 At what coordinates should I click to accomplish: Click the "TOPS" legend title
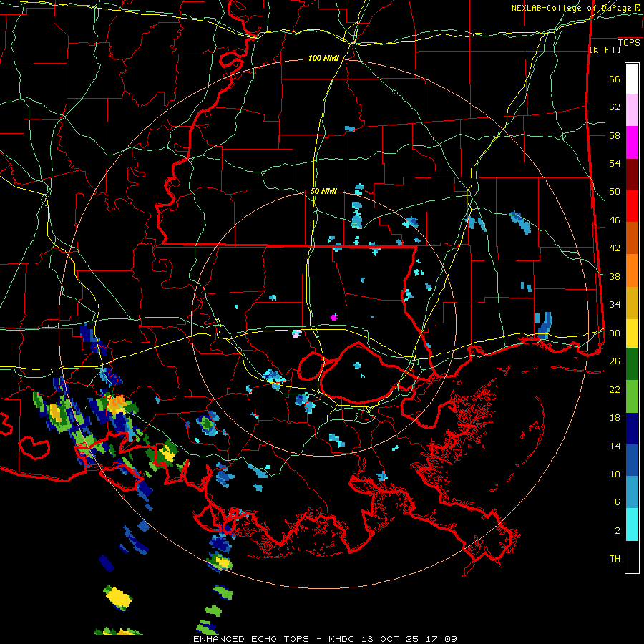(629, 43)
